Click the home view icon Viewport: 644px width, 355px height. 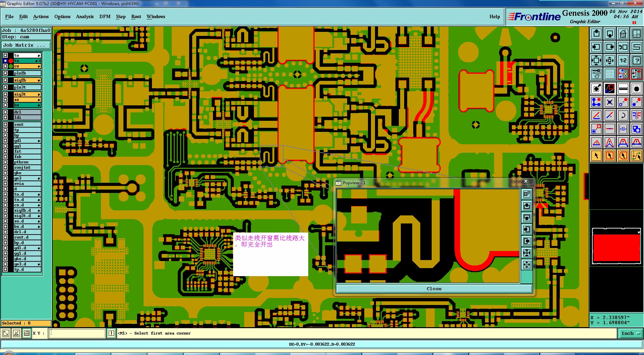623,34
